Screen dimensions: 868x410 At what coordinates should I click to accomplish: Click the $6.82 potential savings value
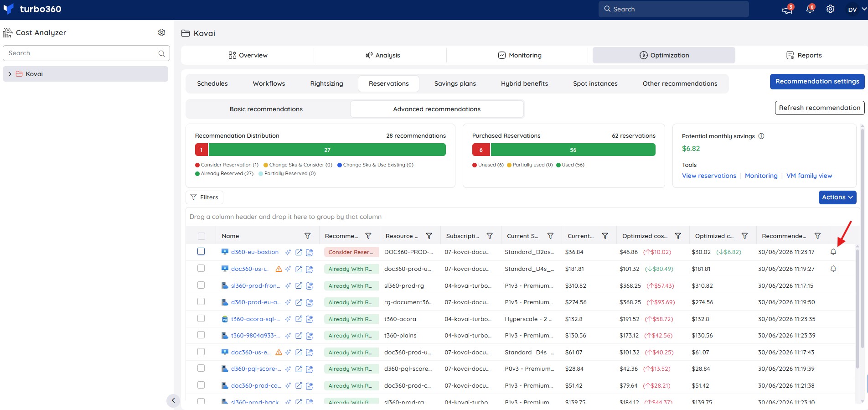click(x=691, y=149)
